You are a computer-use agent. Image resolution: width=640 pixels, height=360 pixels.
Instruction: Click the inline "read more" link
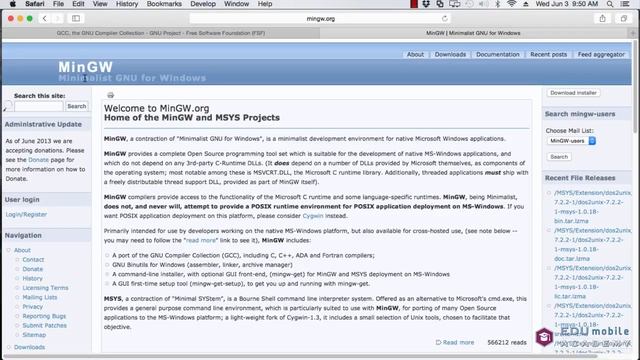(200, 240)
